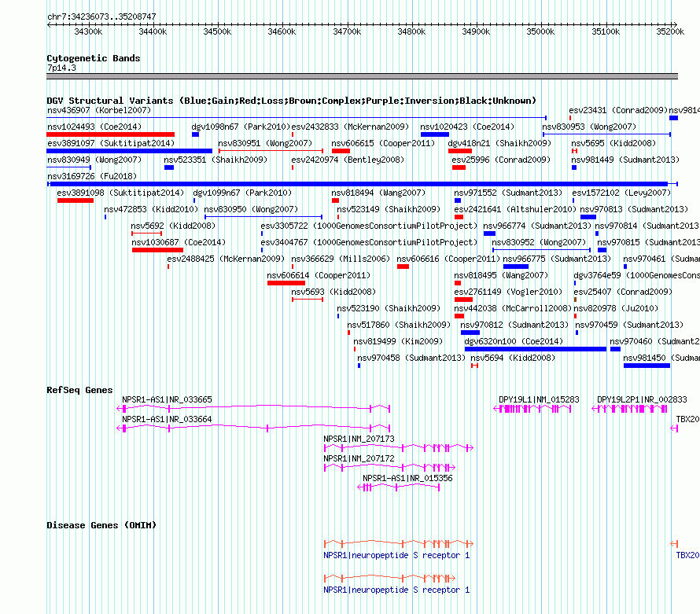Click the nsv523190 (Shaikh2009) variant label

[389, 308]
